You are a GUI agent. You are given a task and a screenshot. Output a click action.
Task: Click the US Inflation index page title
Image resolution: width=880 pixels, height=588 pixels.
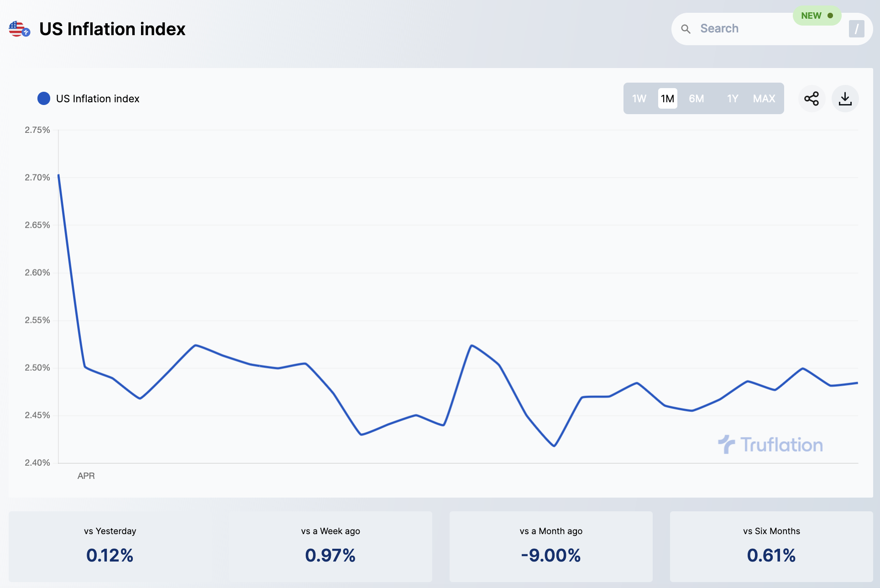tap(112, 29)
